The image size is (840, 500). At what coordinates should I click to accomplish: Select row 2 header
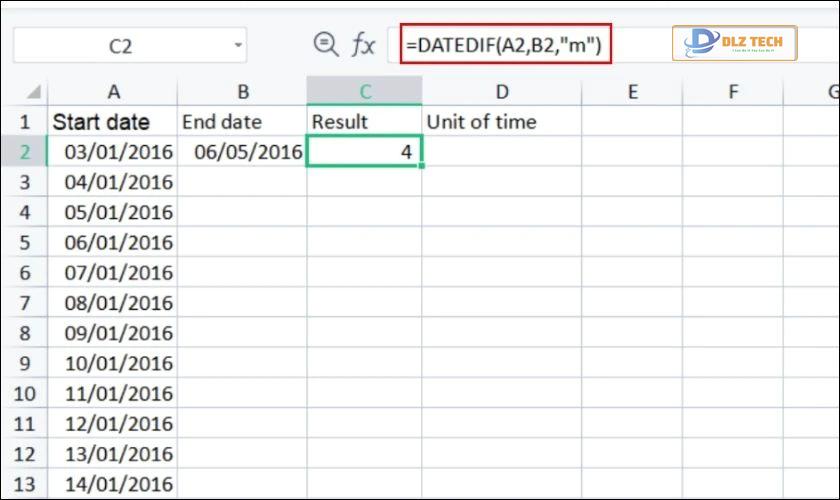25,152
